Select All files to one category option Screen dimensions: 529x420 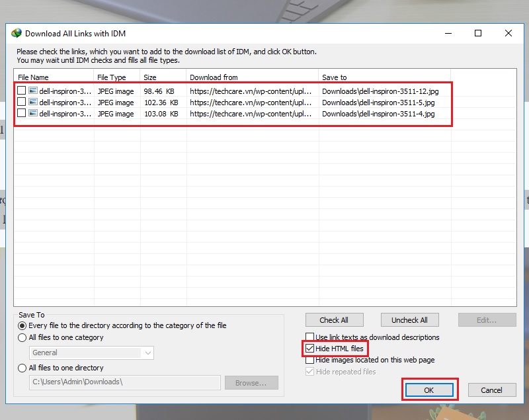pyautogui.click(x=22, y=337)
